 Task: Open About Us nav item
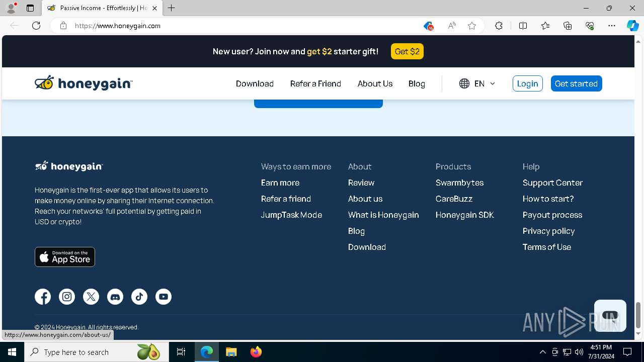tap(375, 83)
